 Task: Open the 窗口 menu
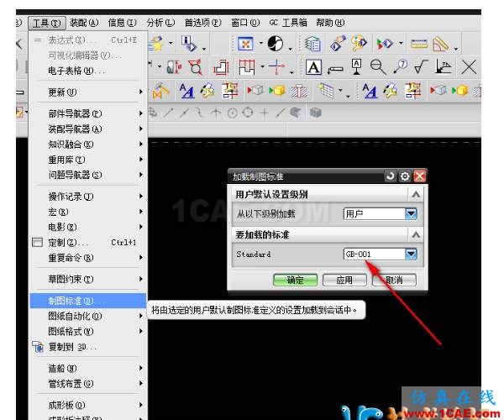pos(245,23)
